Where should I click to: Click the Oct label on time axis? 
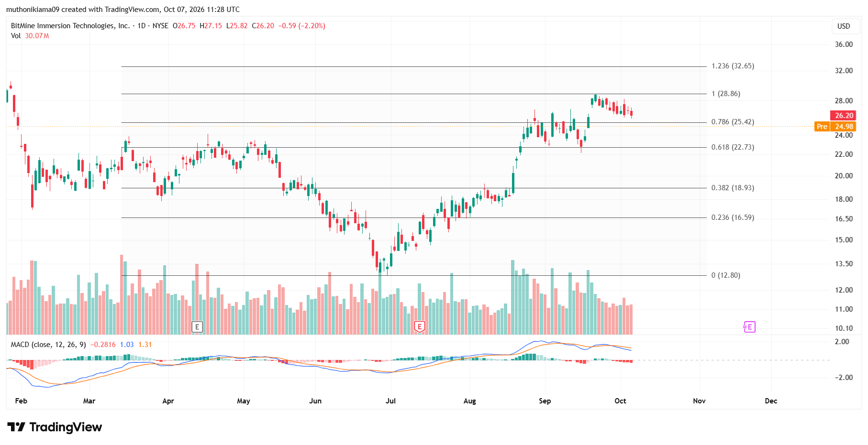pos(620,401)
